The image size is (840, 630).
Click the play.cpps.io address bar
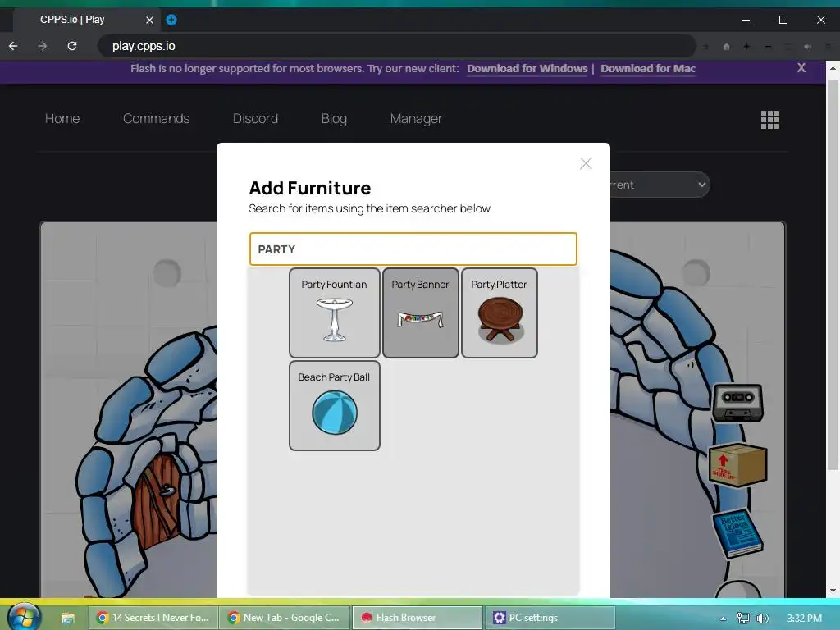396,46
